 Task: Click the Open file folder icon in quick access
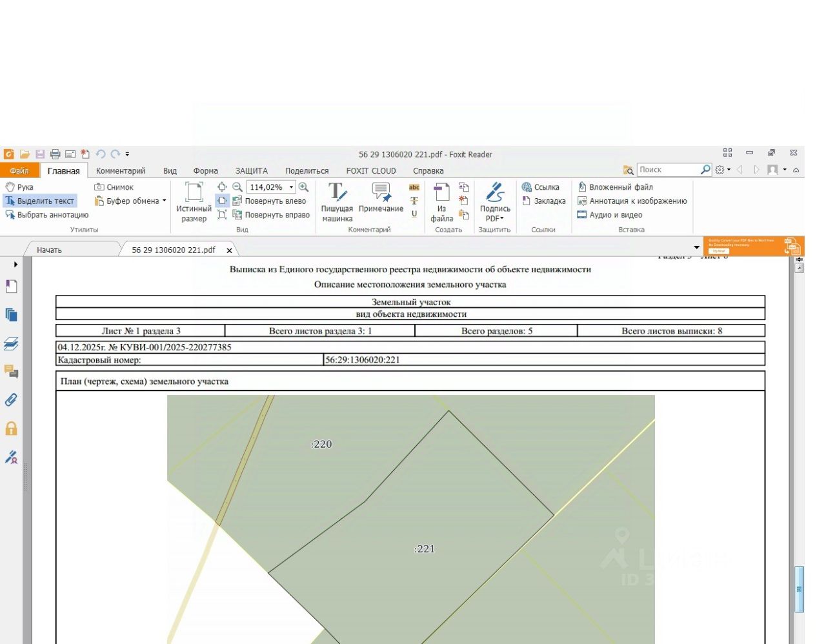(x=25, y=154)
